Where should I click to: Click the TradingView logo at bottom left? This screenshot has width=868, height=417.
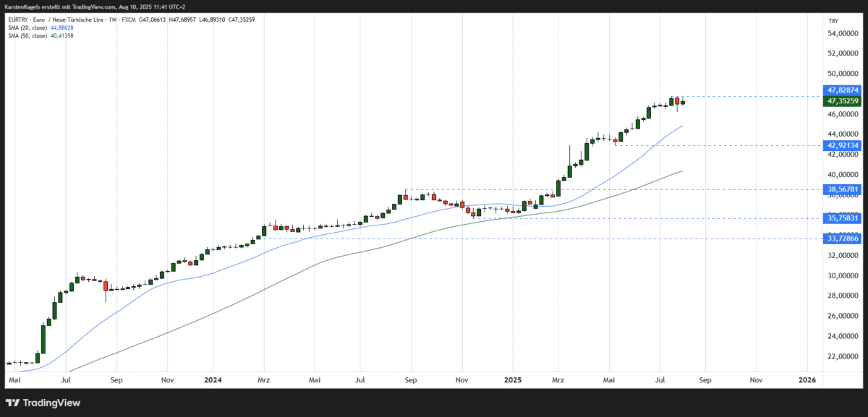click(x=43, y=403)
